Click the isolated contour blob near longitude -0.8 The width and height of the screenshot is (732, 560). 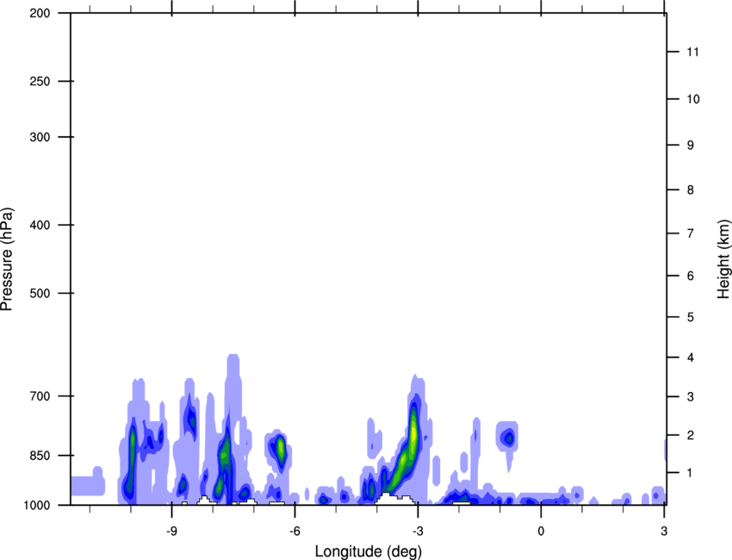[x=507, y=439]
